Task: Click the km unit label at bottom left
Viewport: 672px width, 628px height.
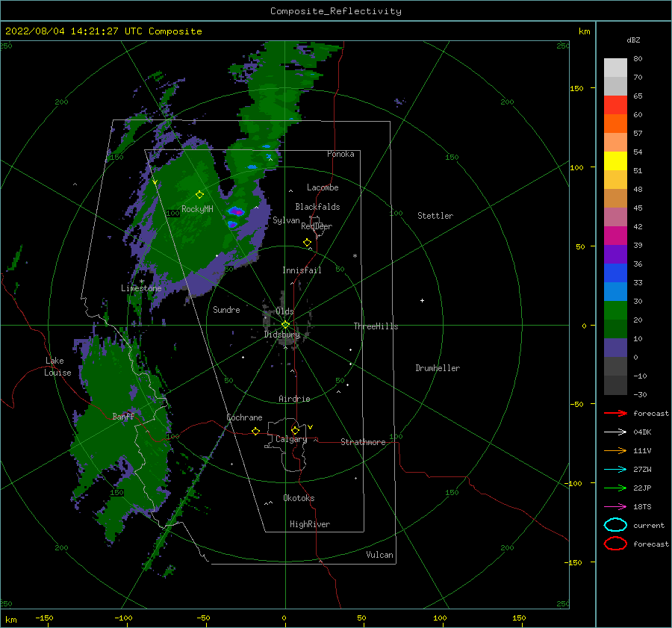Action: tap(10, 620)
